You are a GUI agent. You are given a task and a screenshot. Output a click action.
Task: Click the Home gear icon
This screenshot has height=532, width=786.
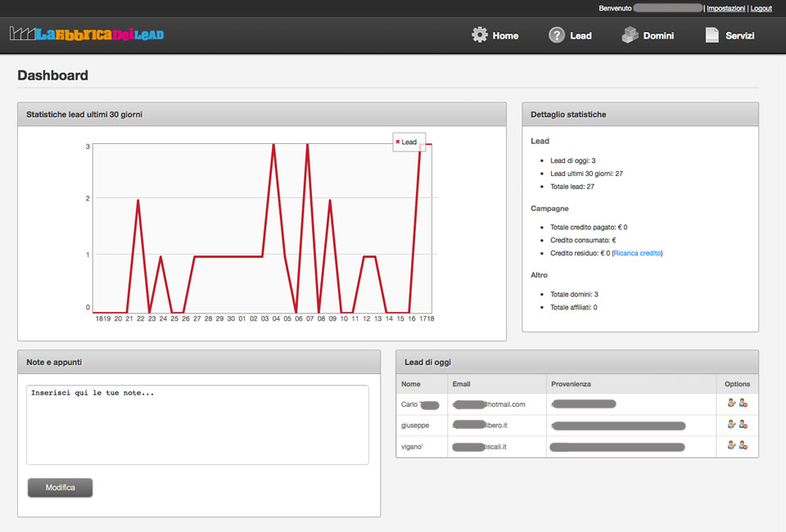coord(480,35)
